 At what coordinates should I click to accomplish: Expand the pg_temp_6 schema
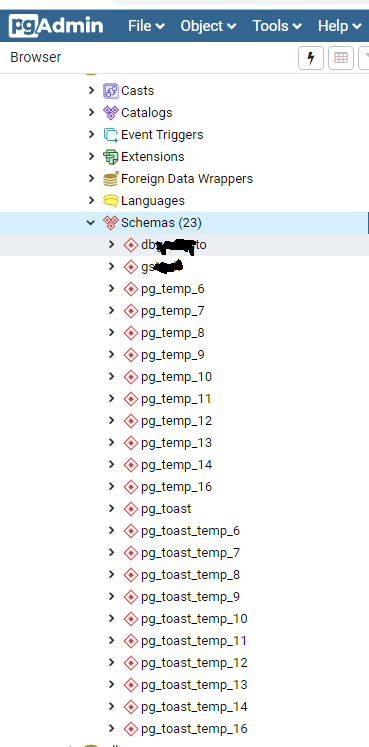pos(111,288)
